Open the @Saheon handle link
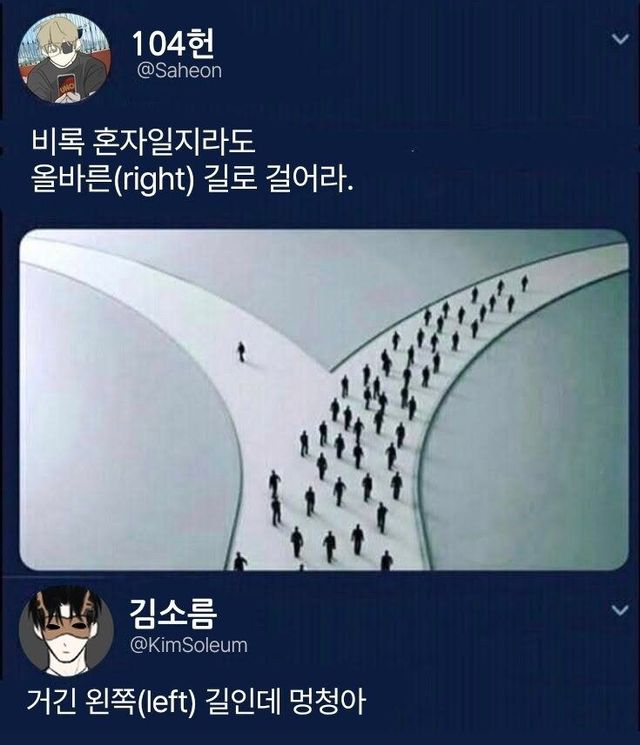This screenshot has width=640, height=745. coord(179,71)
